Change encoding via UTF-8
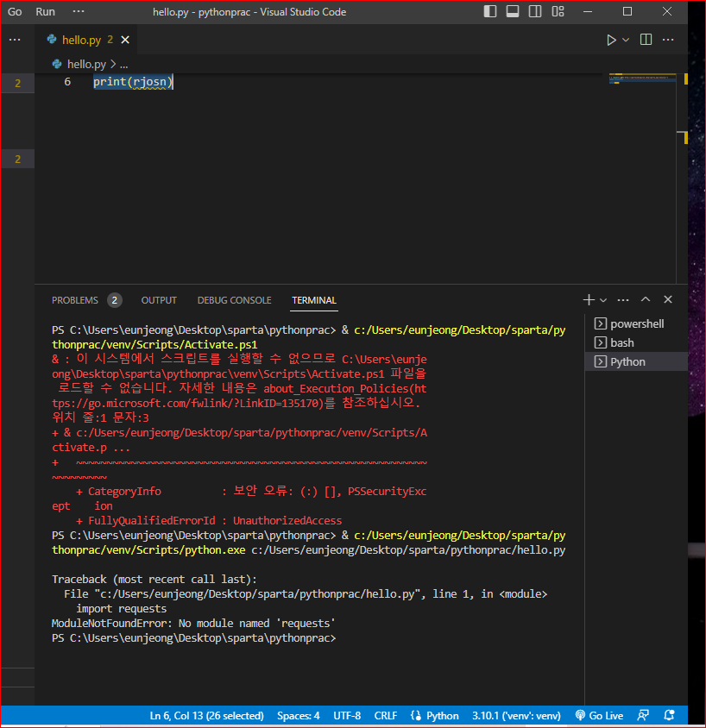This screenshot has width=706, height=728. pyautogui.click(x=347, y=716)
